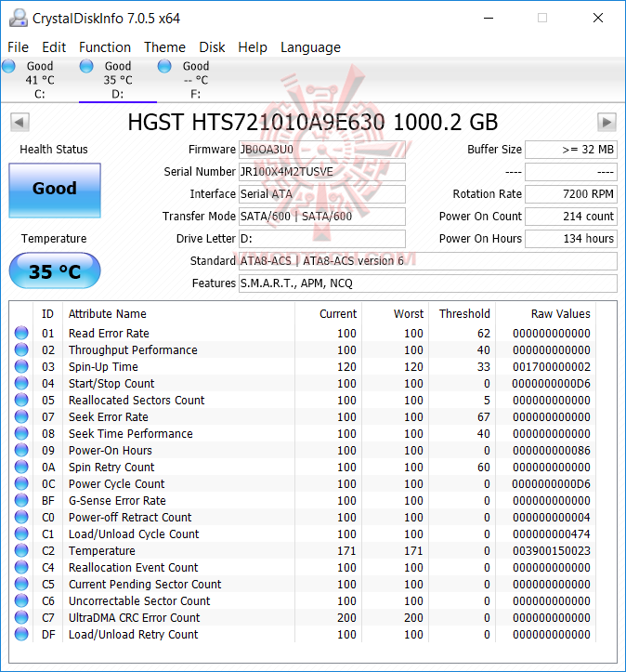Click raw value 003900150023
Screen dimensions: 626x672
coord(552,551)
